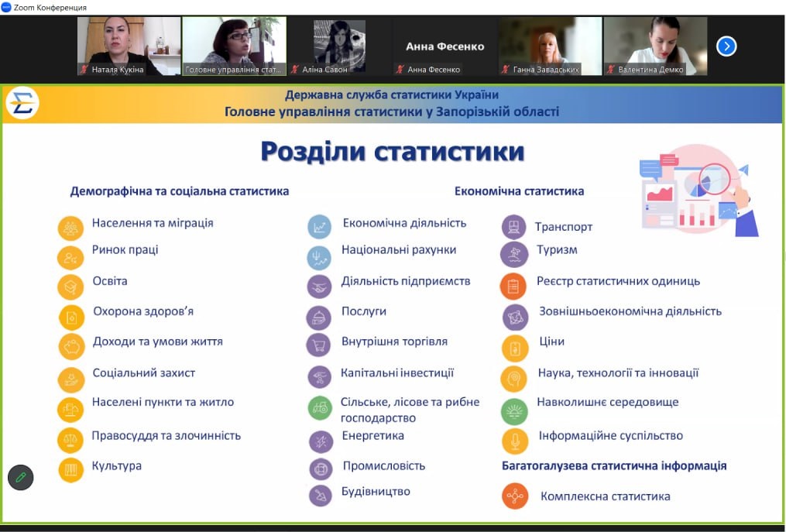The height and width of the screenshot is (532, 786).
Task: Select Валентина Демко's video thumbnail
Action: tap(655, 46)
